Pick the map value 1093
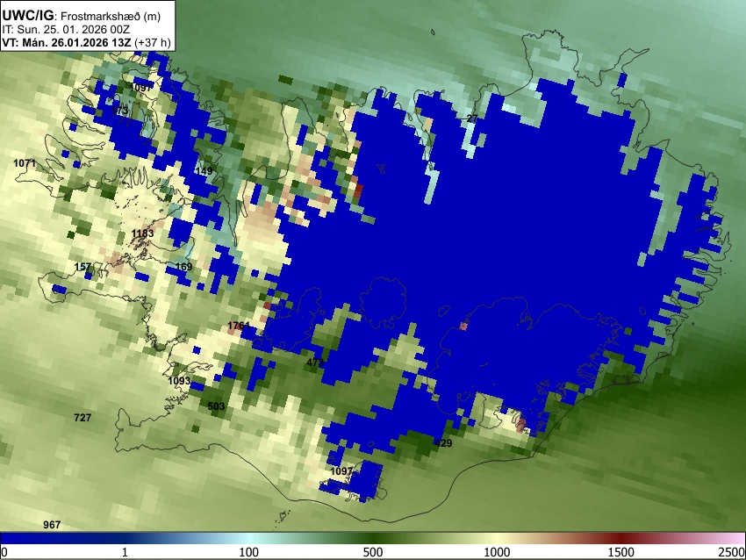Screen dimensions: 746x560 click(x=179, y=381)
